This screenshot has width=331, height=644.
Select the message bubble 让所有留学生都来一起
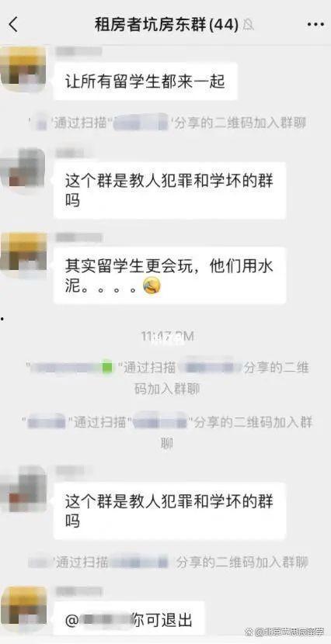coord(145,81)
